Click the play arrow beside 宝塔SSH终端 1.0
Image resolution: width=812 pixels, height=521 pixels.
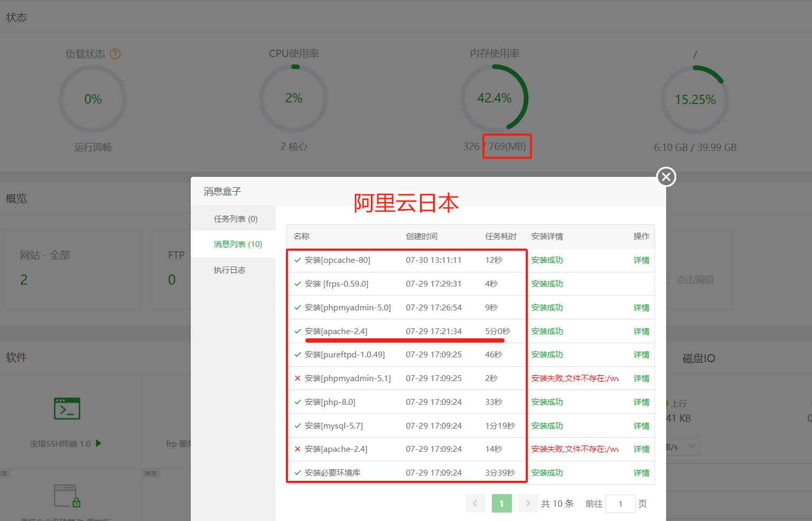[98, 443]
